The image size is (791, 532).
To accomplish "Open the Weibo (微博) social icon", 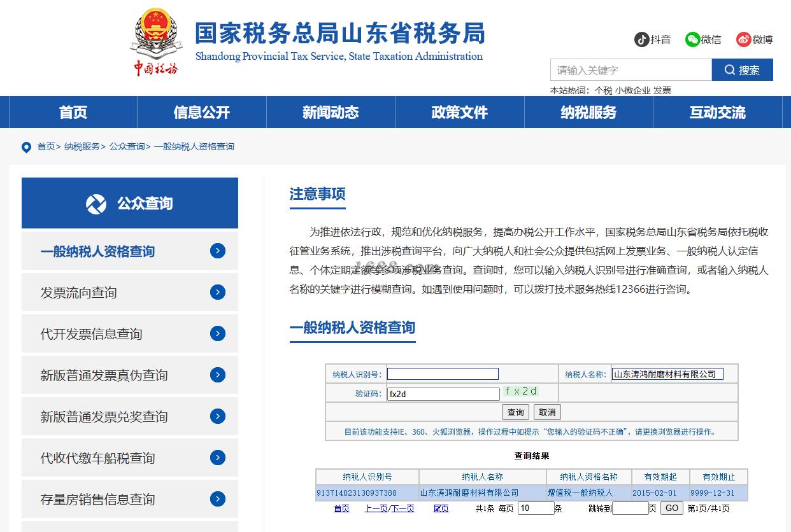I will (743, 39).
